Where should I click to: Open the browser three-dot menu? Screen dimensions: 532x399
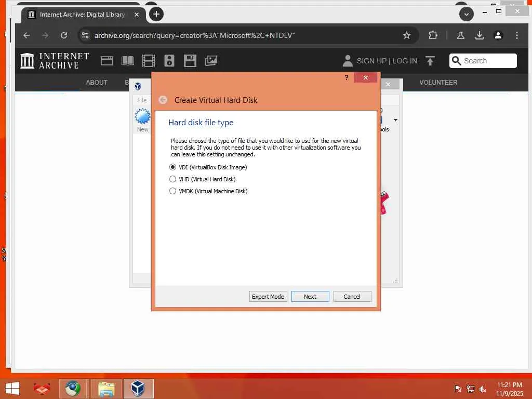[517, 35]
